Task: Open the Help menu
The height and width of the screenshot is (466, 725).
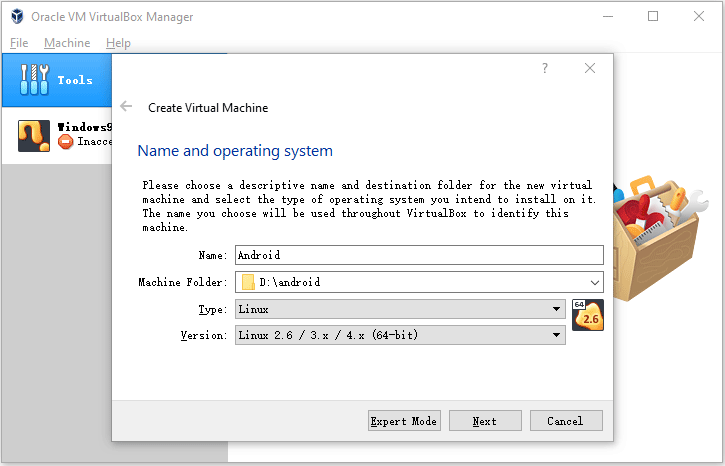Action: click(118, 43)
